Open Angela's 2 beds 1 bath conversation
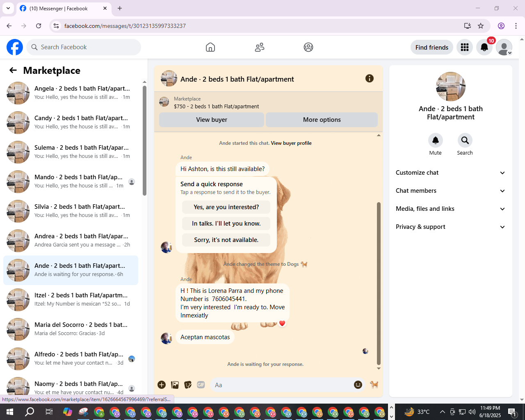The image size is (525, 420). tap(71, 93)
